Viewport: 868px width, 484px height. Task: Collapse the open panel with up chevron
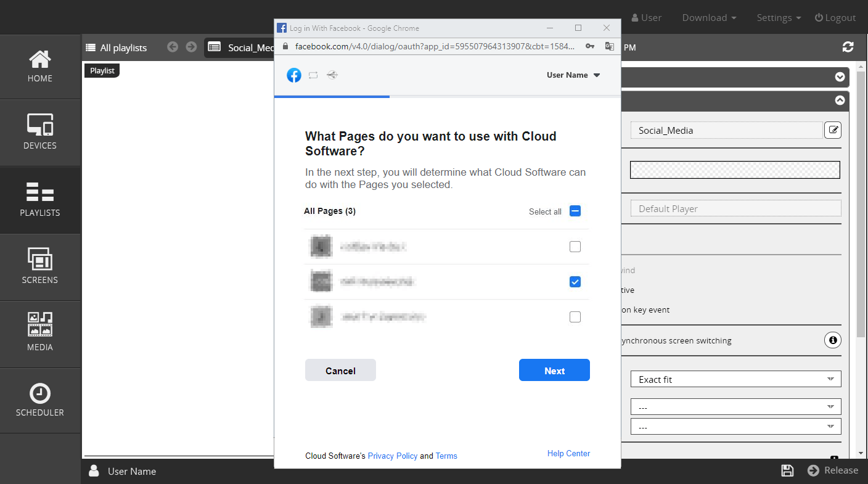[840, 100]
